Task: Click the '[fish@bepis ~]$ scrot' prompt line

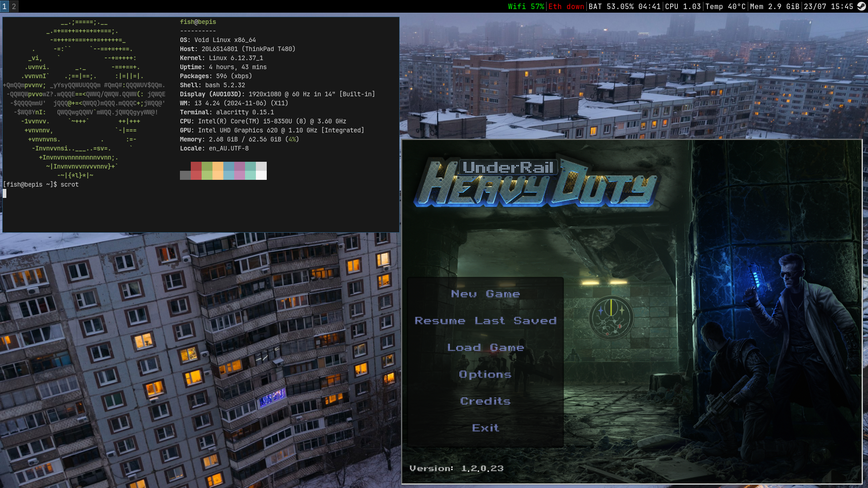Action: [41, 184]
